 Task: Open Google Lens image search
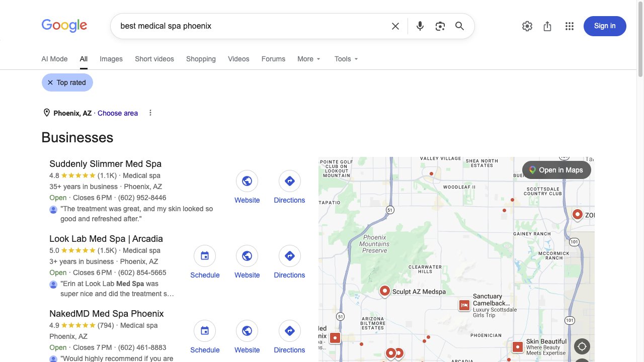pyautogui.click(x=440, y=26)
